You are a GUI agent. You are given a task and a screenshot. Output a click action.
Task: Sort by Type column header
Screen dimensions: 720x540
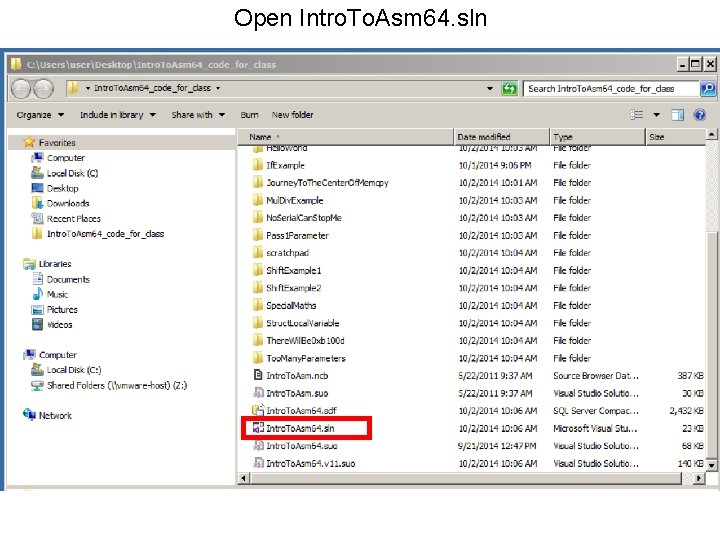click(597, 137)
